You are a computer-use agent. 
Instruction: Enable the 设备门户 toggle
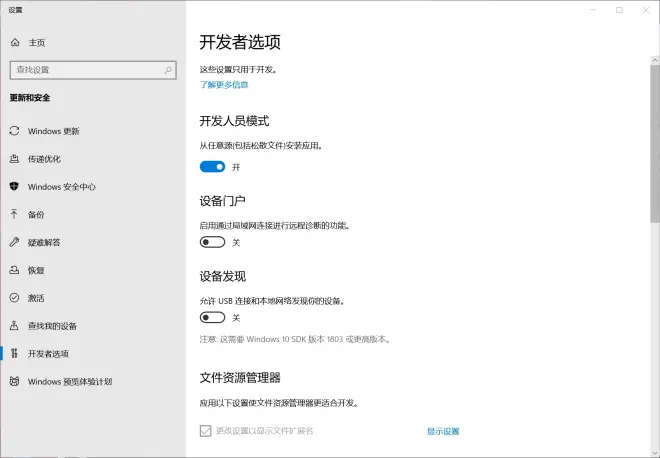pyautogui.click(x=213, y=242)
